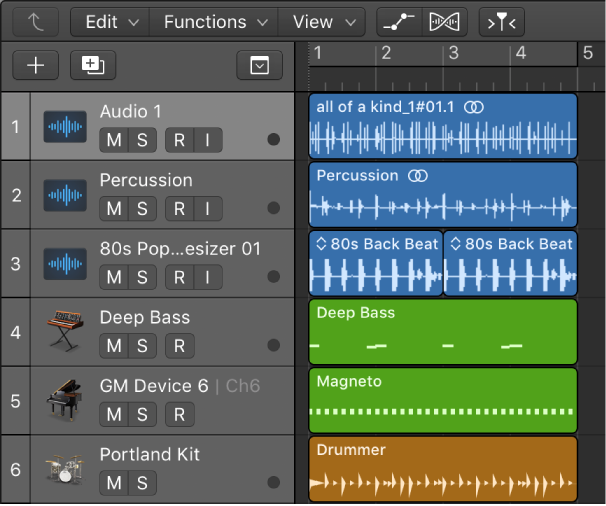Select the orange Drummer region
This screenshot has height=506, width=606.
point(443,470)
